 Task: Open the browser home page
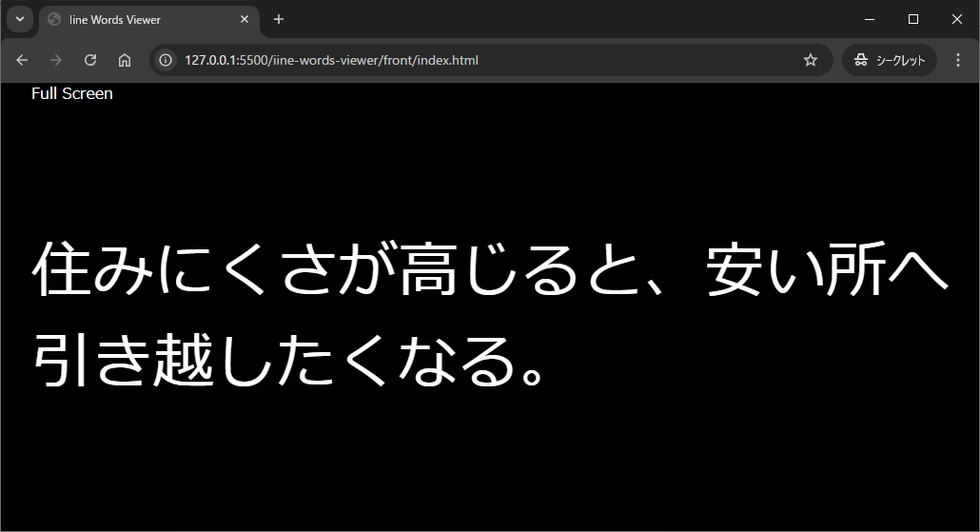click(x=125, y=60)
